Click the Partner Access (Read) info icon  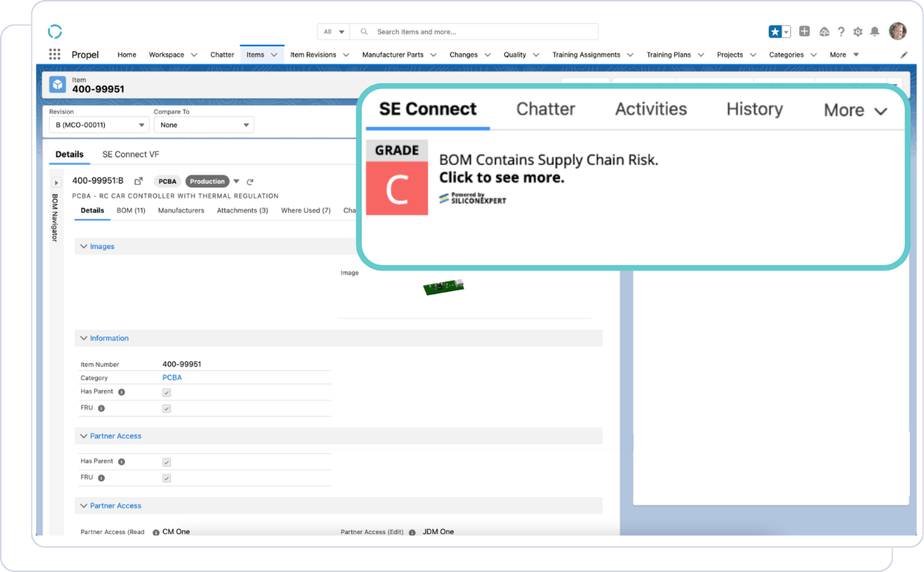(x=156, y=532)
